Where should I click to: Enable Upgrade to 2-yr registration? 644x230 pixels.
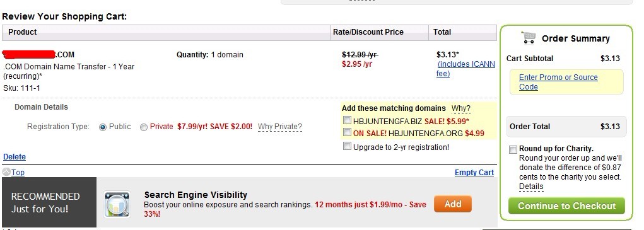(348, 146)
